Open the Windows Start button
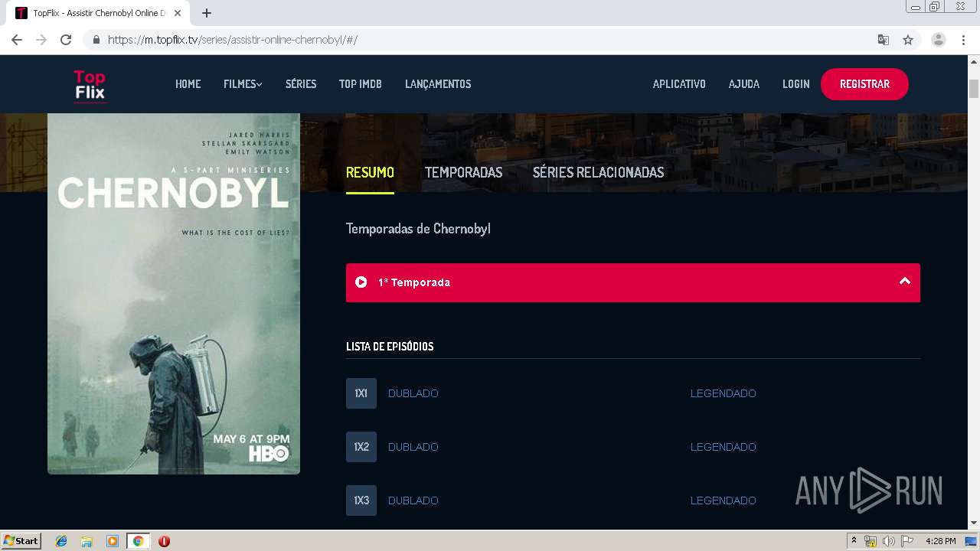The height and width of the screenshot is (551, 980). click(21, 541)
